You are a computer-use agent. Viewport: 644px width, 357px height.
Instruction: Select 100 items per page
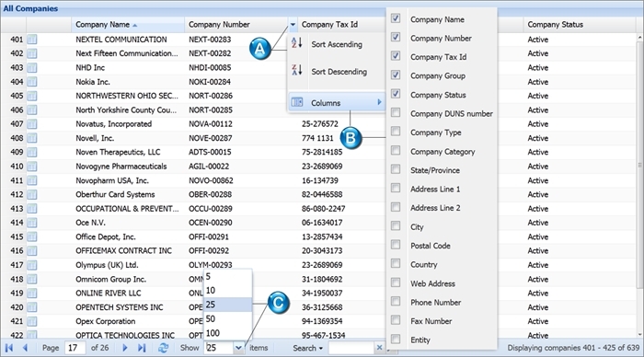click(x=228, y=333)
